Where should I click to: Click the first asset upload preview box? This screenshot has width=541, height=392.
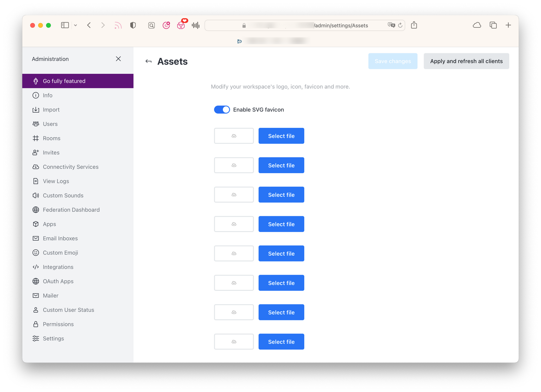pyautogui.click(x=234, y=136)
